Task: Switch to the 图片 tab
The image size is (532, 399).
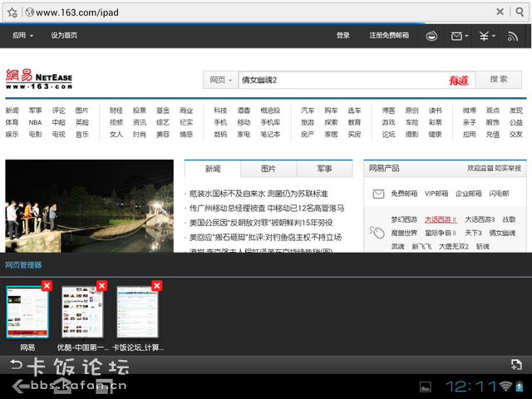Action: tap(268, 169)
